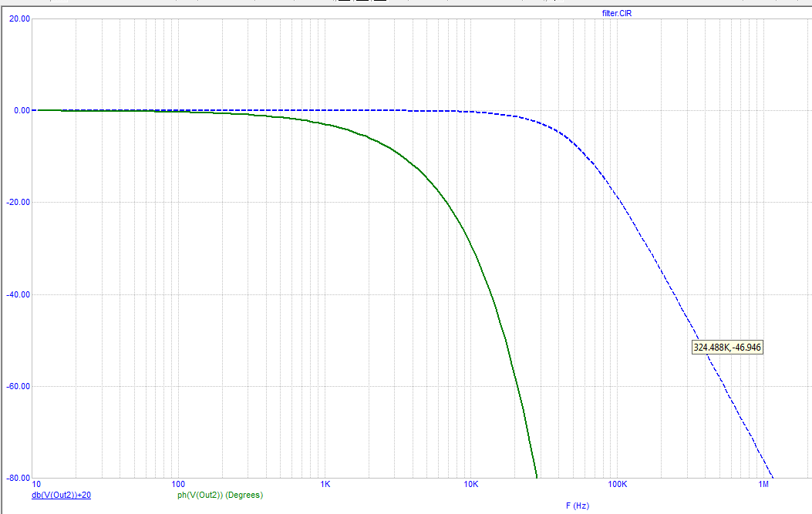The height and width of the screenshot is (514, 812).
Task: Click the 100 frequency axis label
Action: 178,485
